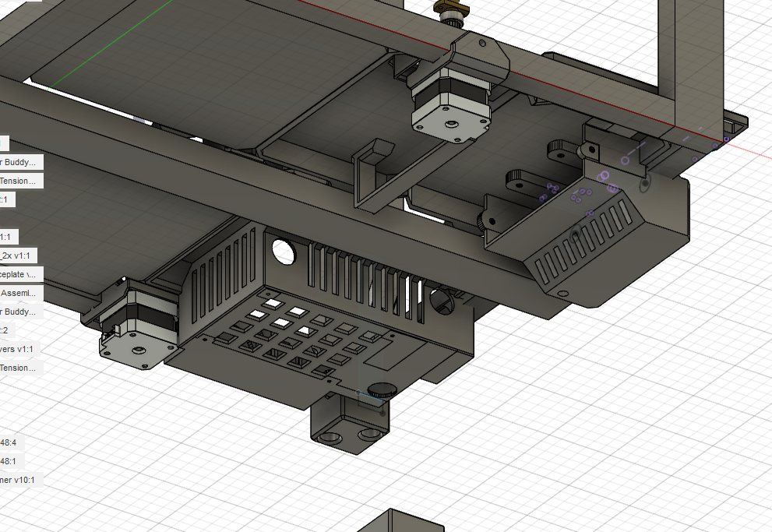Select the "48:1" browser entry
Image resolution: width=772 pixels, height=532 pixels.
click(x=12, y=461)
